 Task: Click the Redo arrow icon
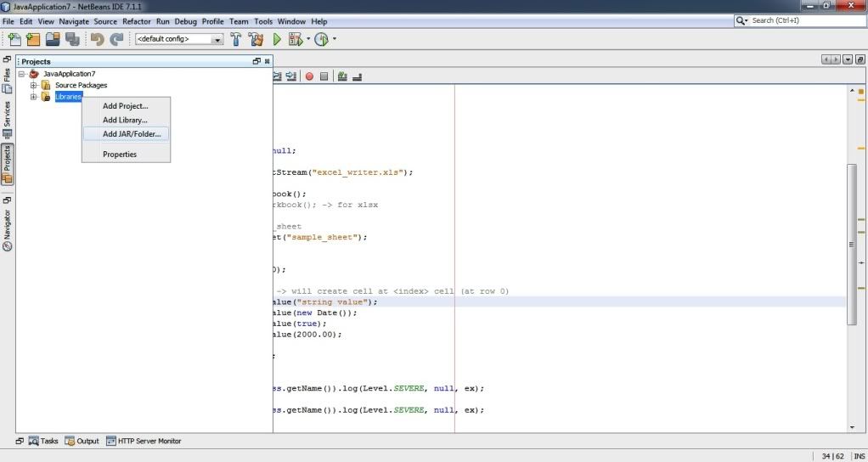pos(116,39)
